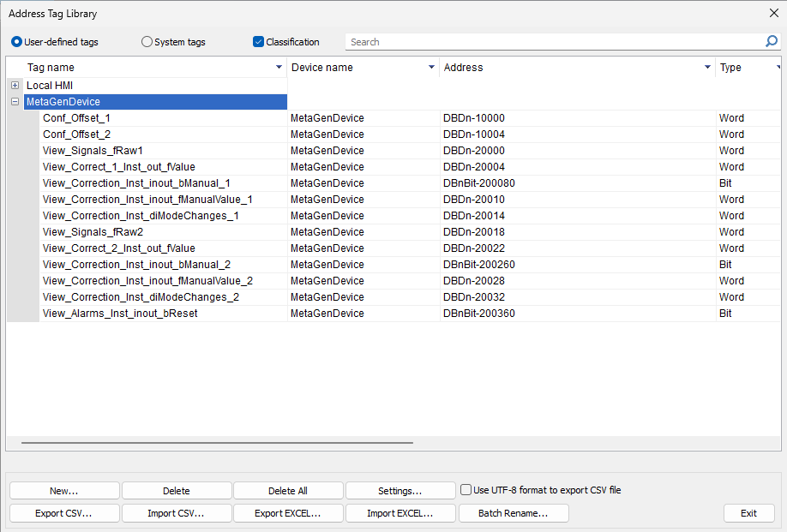The width and height of the screenshot is (787, 532).
Task: Click the New... button
Action: point(64,491)
